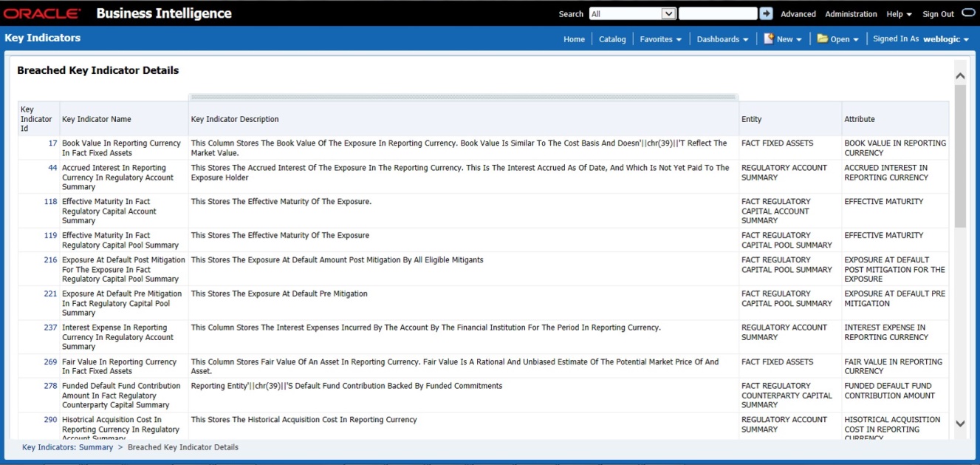Screen dimensions: 980x465
Task: Go to Home
Action: tap(574, 39)
